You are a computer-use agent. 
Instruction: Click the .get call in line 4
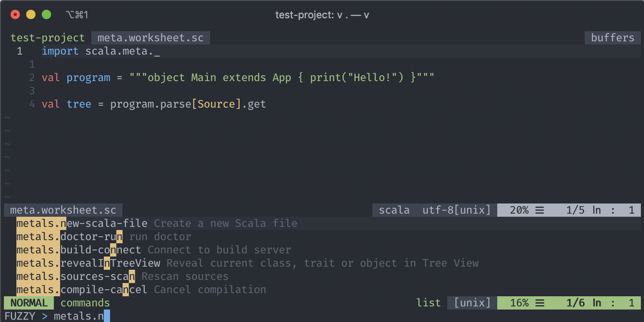tap(254, 104)
